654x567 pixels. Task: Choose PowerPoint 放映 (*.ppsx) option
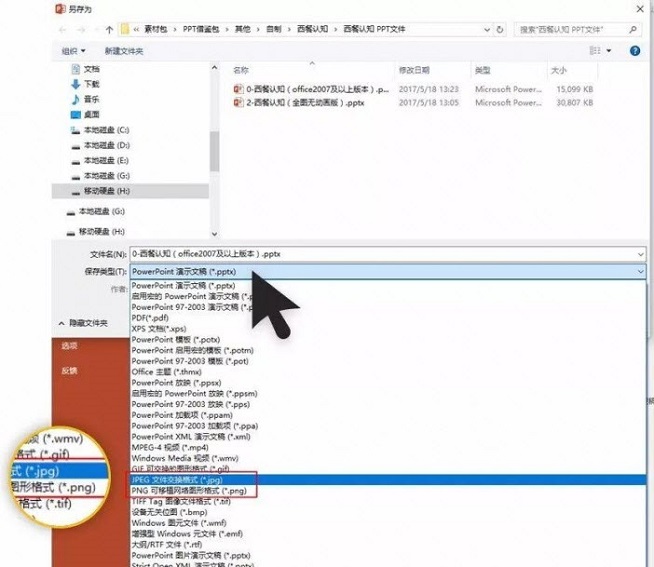[x=176, y=383]
